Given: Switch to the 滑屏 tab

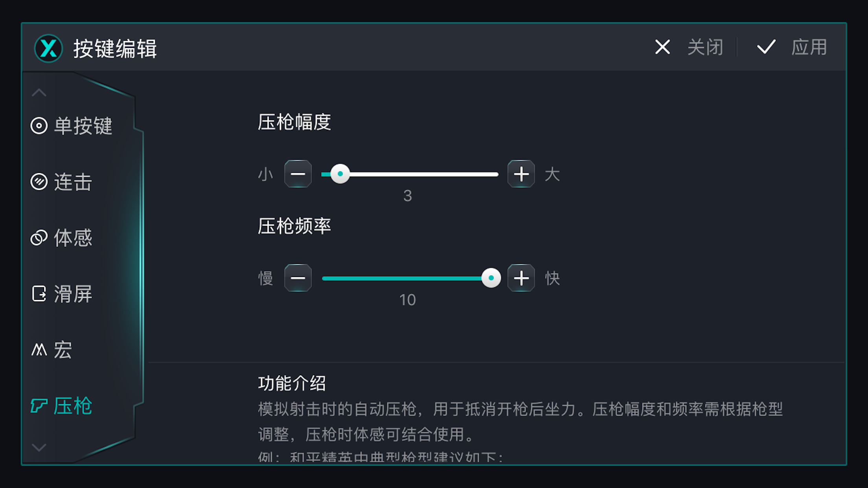Looking at the screenshot, I should click(73, 294).
